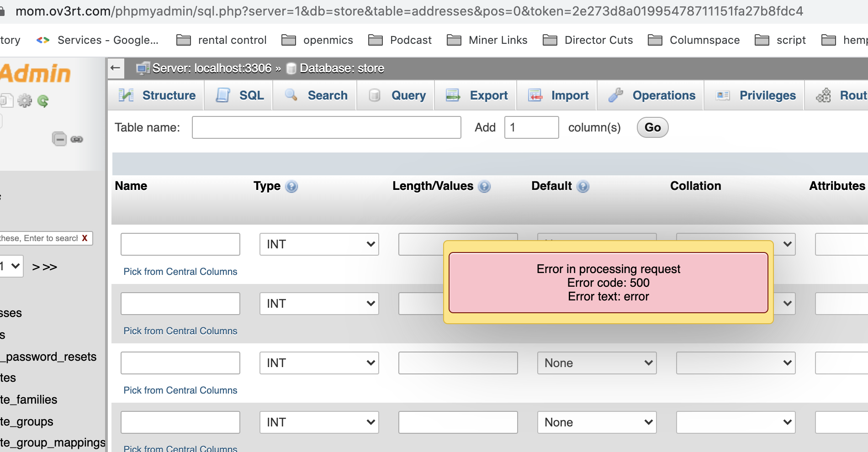
Task: Open the Miner Links bookmark folder
Action: [487, 40]
